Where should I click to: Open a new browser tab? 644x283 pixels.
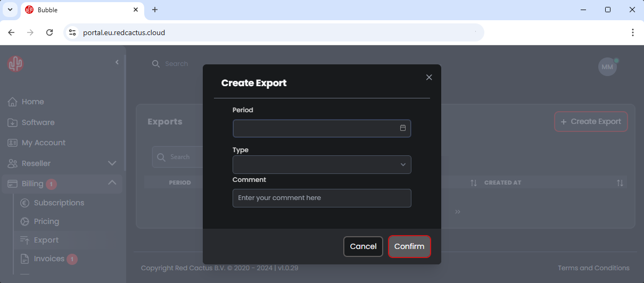point(155,10)
